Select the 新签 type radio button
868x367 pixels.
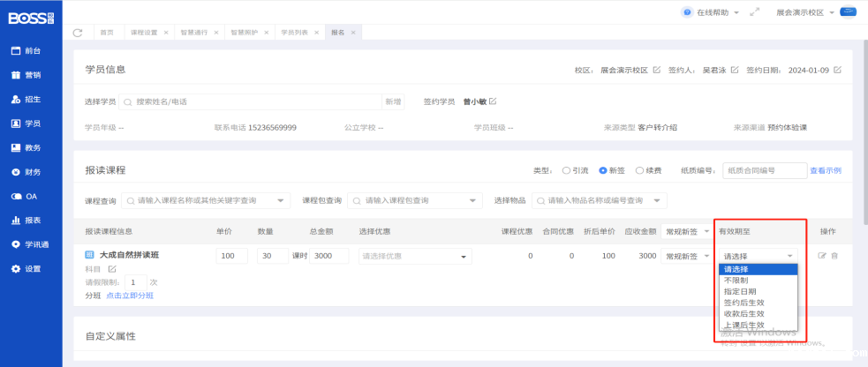(x=603, y=170)
